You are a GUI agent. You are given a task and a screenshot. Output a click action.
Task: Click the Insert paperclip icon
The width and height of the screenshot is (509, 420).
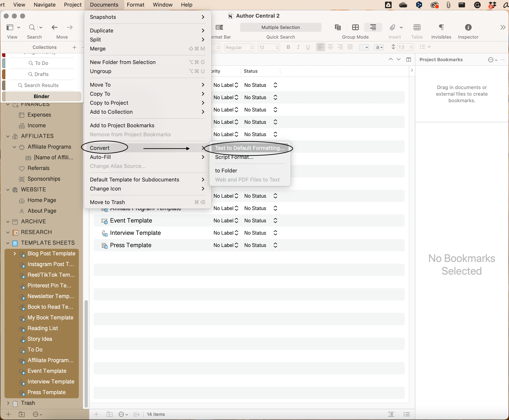click(x=392, y=27)
